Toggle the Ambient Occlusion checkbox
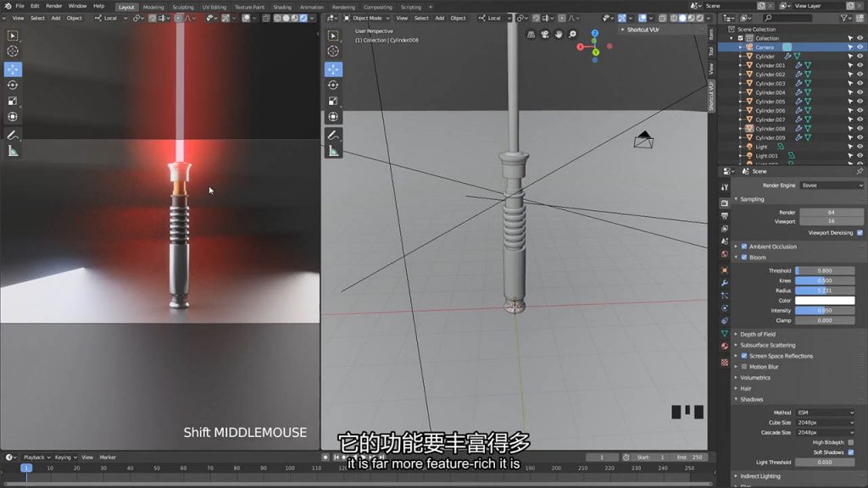This screenshot has width=868, height=488. 744,247
